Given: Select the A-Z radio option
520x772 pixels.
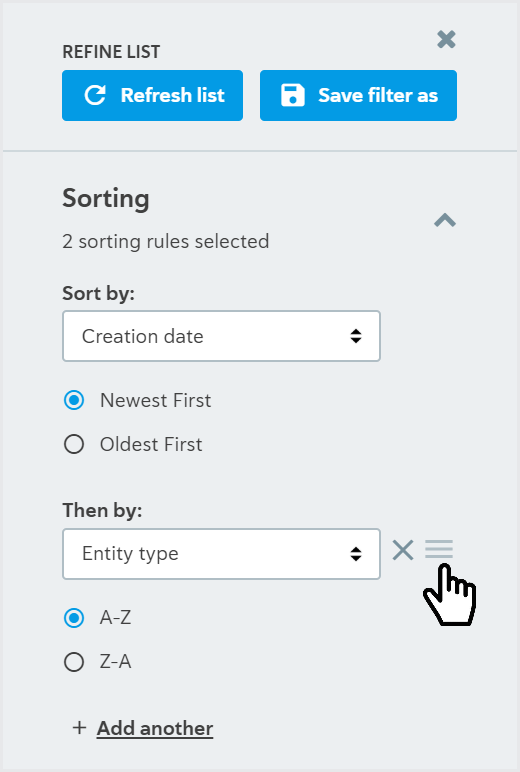Looking at the screenshot, I should tap(74, 618).
